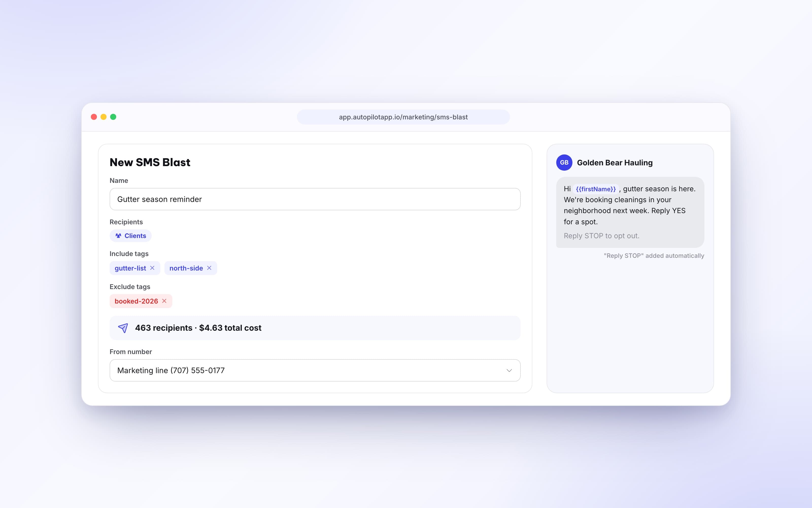Focus the Name field Gutter season reminder
Screen dimensions: 812x508
coord(315,199)
